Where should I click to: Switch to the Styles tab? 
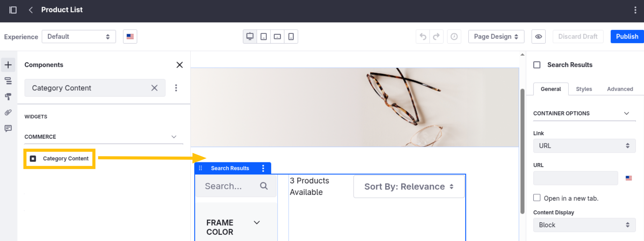coord(584,89)
